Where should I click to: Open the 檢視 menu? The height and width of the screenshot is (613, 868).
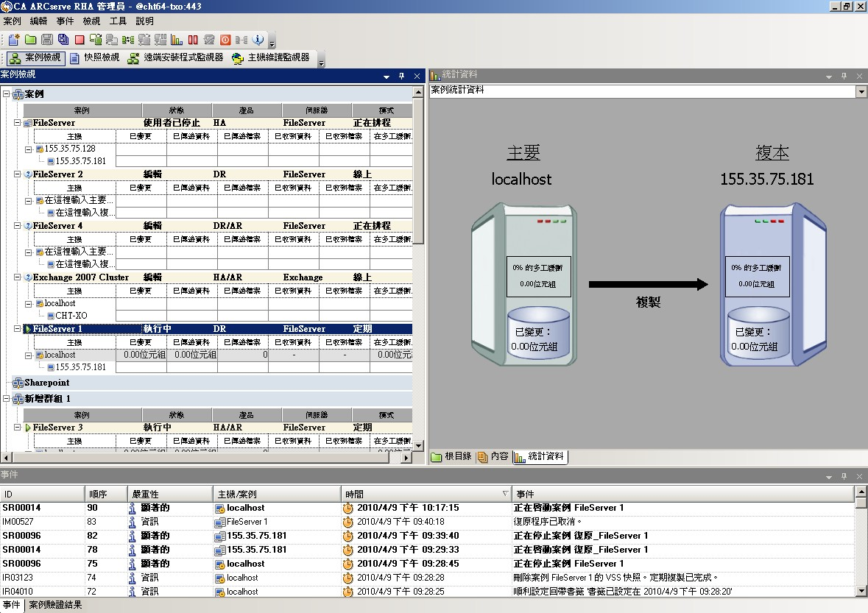point(92,21)
